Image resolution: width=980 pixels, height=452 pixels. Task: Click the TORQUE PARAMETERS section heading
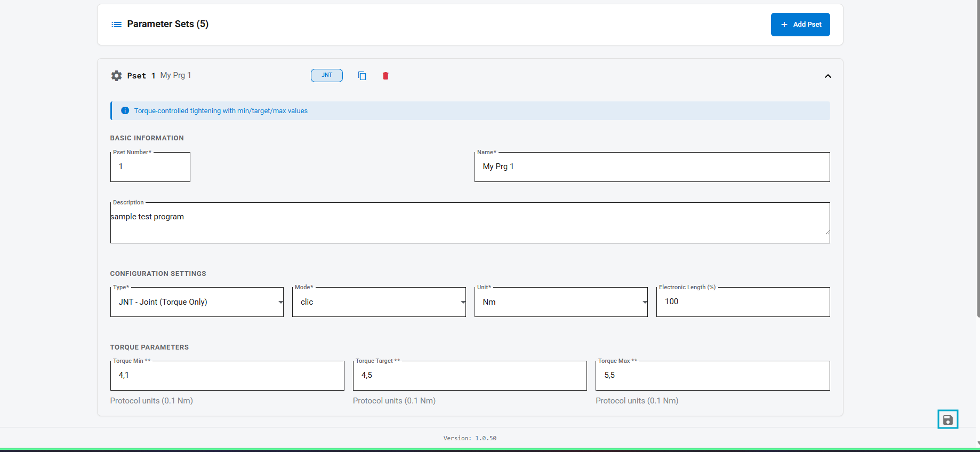click(149, 347)
